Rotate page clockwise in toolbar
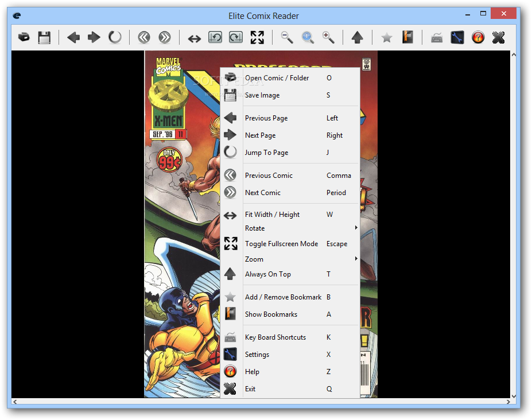This screenshot has width=532, height=420. click(x=236, y=37)
